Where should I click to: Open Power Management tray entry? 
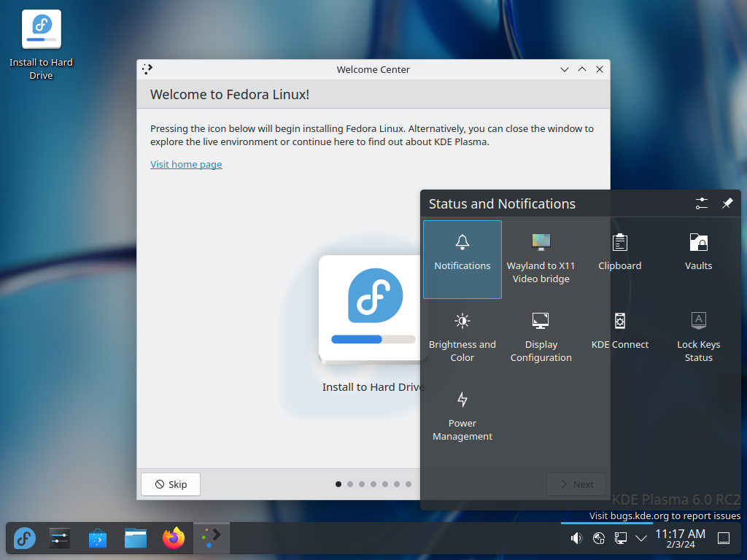(x=462, y=416)
